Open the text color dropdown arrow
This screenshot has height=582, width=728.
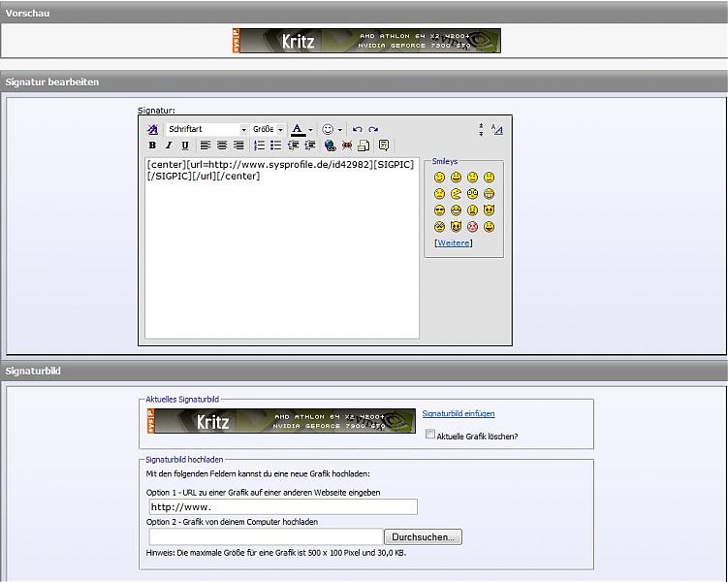310,129
